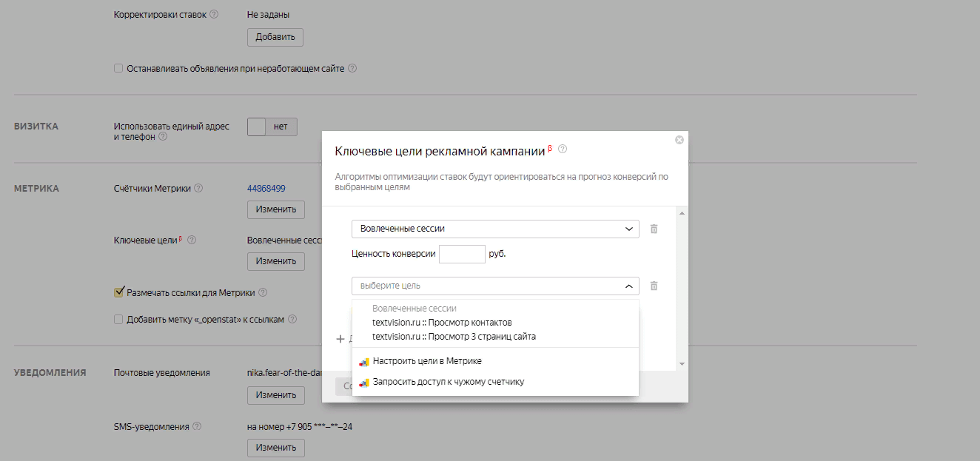The width and height of the screenshot is (980, 461).
Task: Uncheck Размечать ссылки для Метрики
Action: pos(118,292)
